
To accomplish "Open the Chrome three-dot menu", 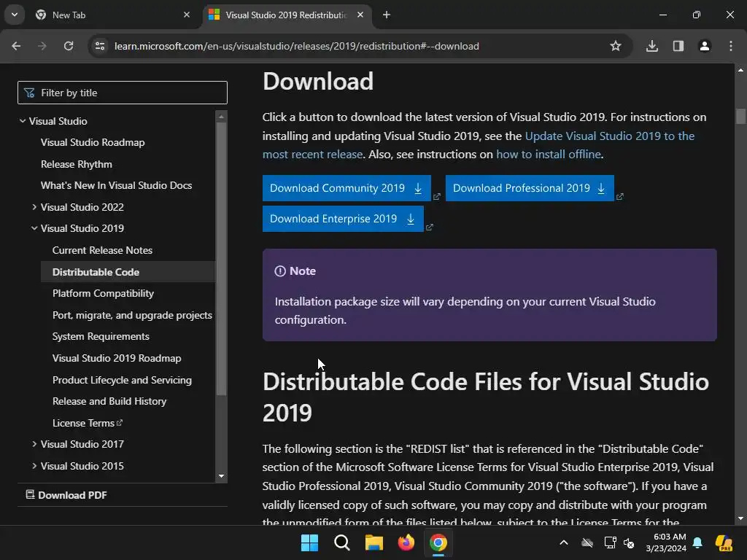I will coord(731,46).
